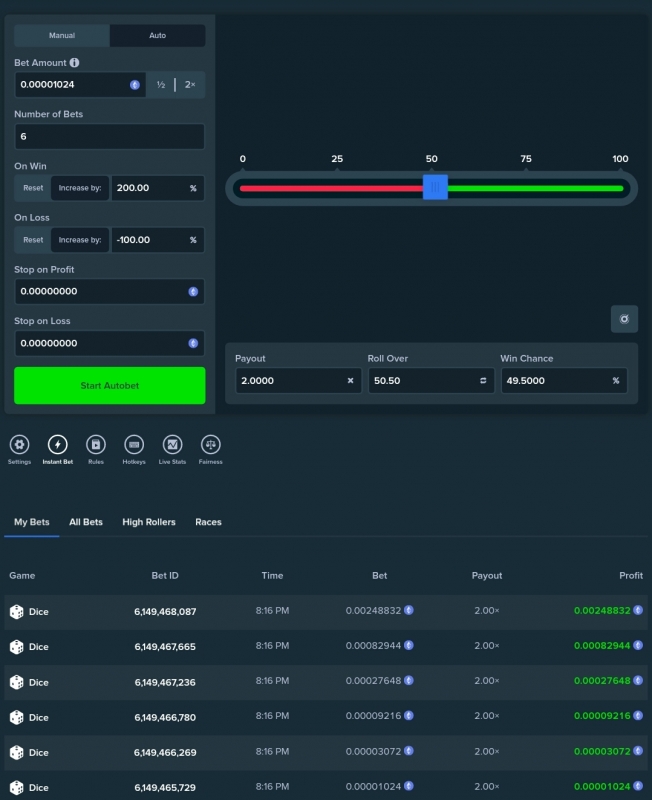
Task: Open the Fairness scales icon
Action: click(x=211, y=444)
